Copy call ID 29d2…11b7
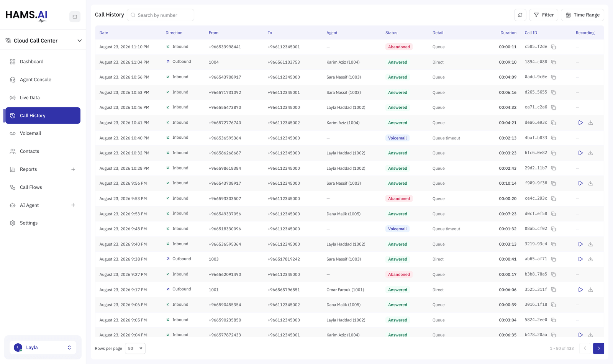The image size is (613, 364). point(554,168)
